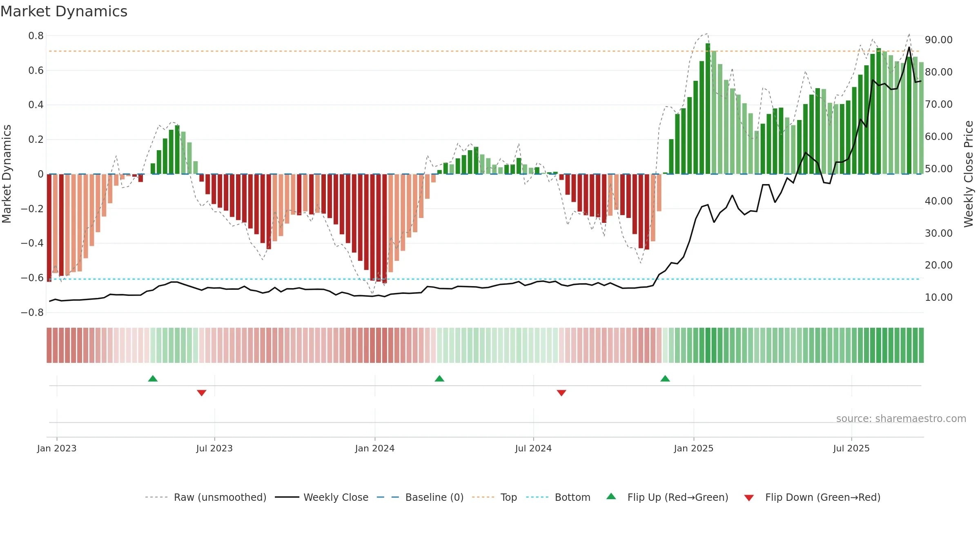The width and height of the screenshot is (980, 551).
Task: Toggle the Raw (unsmoothed) legend entry
Action: tap(206, 497)
